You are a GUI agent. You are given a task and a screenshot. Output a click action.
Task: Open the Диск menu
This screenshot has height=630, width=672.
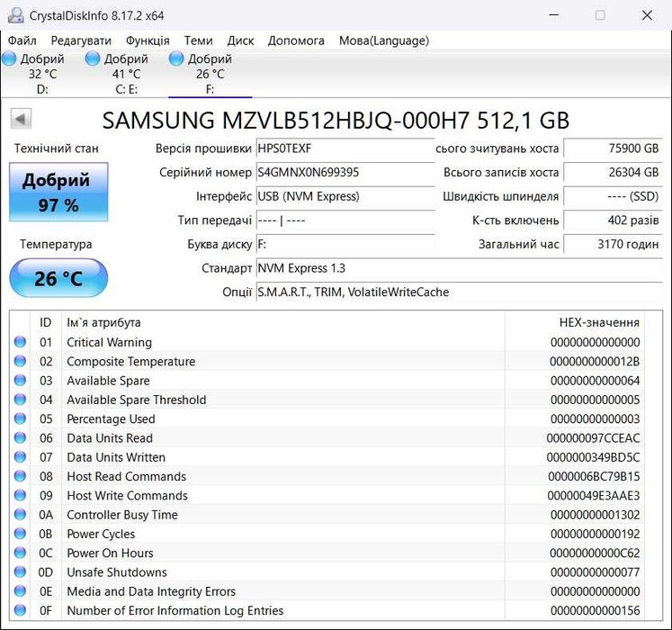(240, 40)
